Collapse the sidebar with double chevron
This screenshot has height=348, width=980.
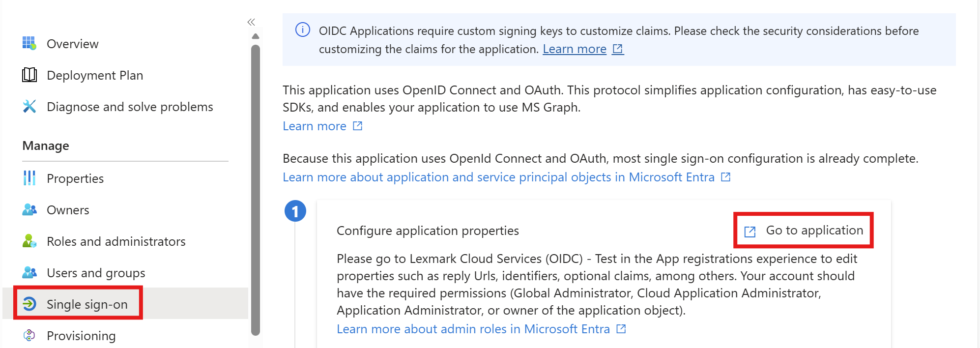251,22
